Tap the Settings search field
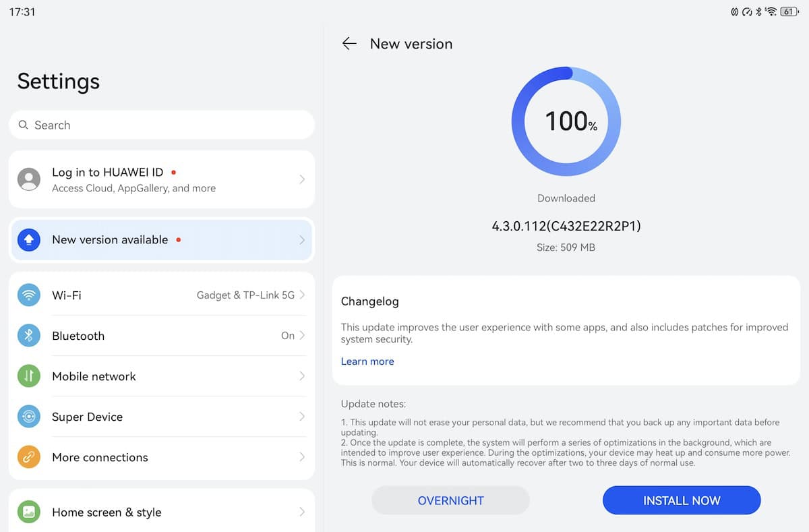 click(162, 125)
